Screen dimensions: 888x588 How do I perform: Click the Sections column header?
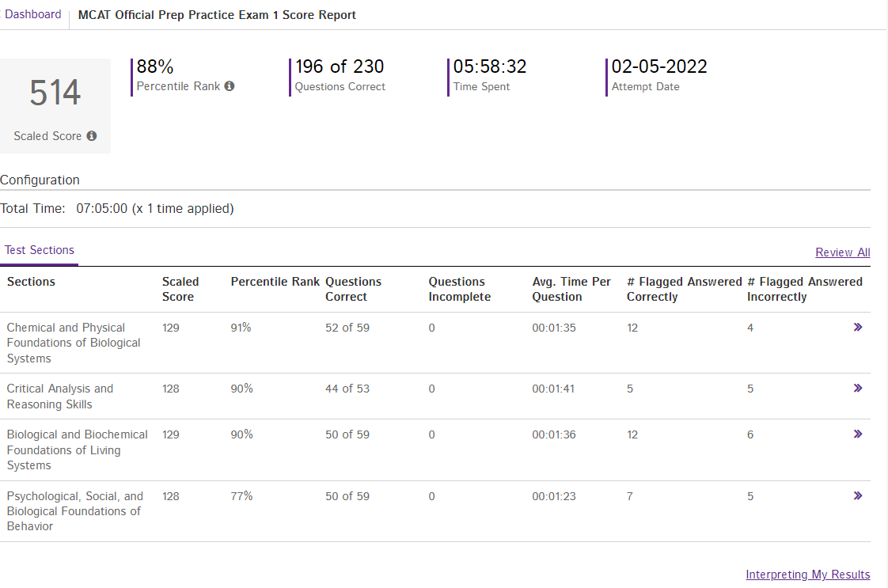coord(31,282)
